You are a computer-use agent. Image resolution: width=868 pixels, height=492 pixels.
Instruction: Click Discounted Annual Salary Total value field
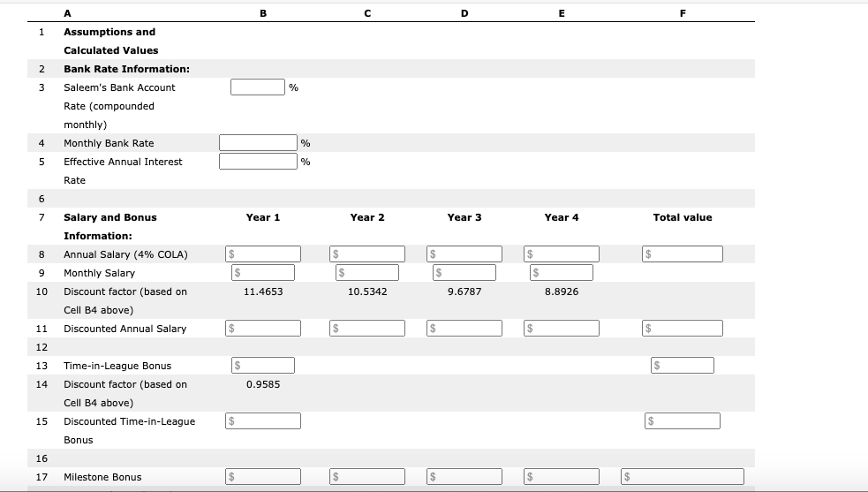pos(683,328)
